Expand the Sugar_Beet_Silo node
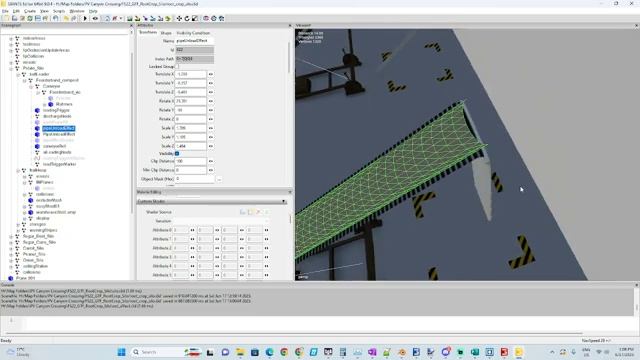The image size is (640, 360). click(11, 236)
